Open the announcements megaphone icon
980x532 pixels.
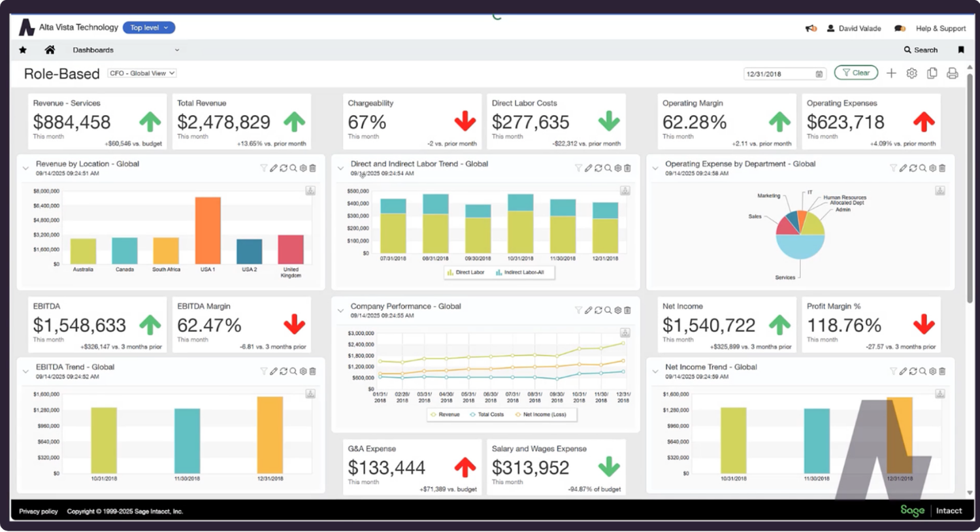[x=811, y=28]
